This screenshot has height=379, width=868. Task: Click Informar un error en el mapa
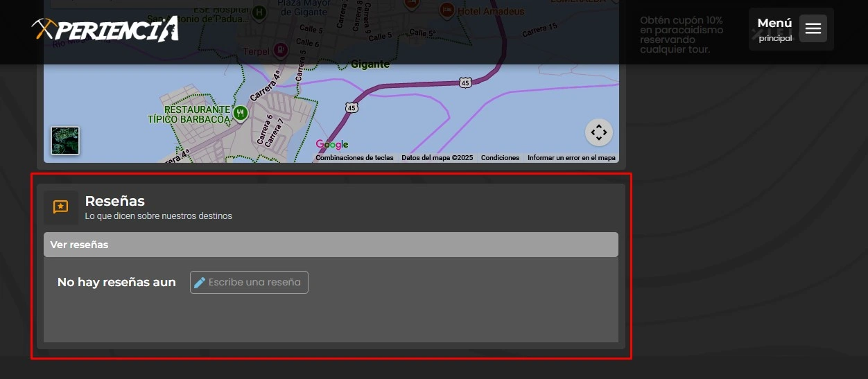click(571, 158)
